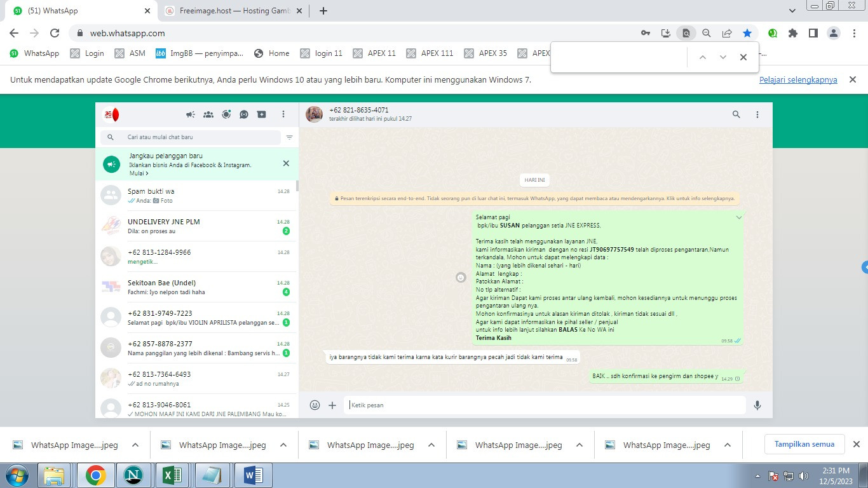Search within the current conversation
Image resolution: width=868 pixels, height=488 pixels.
pyautogui.click(x=736, y=114)
